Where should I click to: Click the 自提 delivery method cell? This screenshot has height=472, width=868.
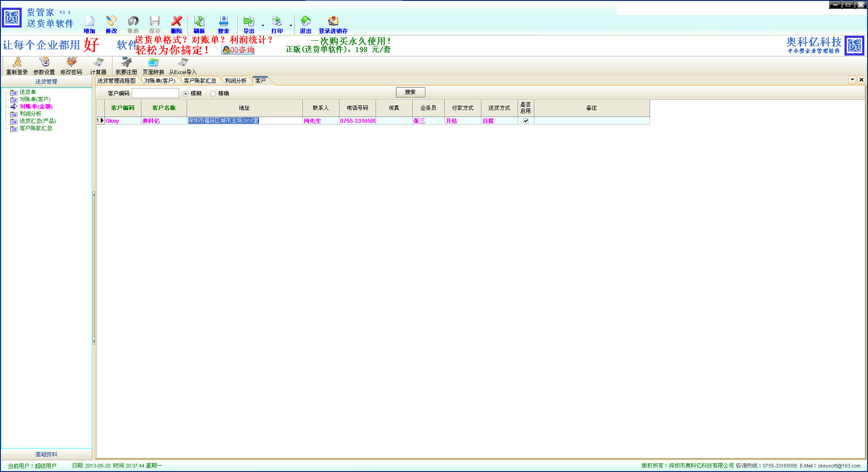pos(500,121)
